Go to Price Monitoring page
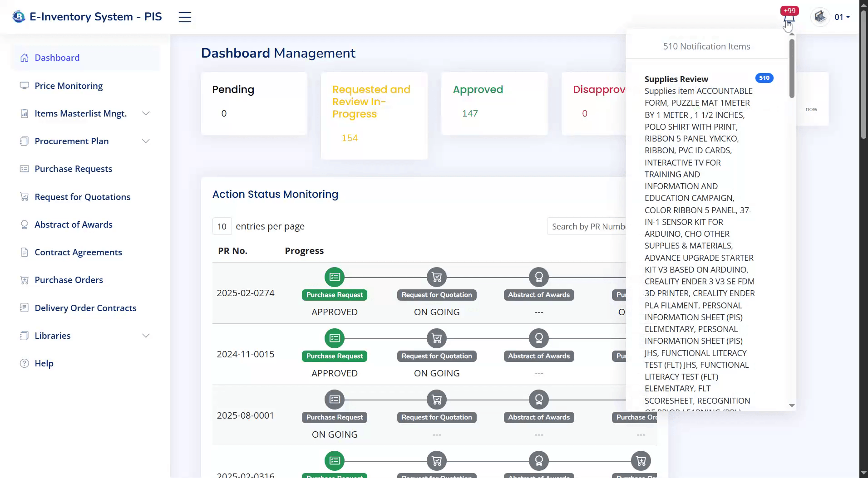868x478 pixels. pyautogui.click(x=69, y=86)
